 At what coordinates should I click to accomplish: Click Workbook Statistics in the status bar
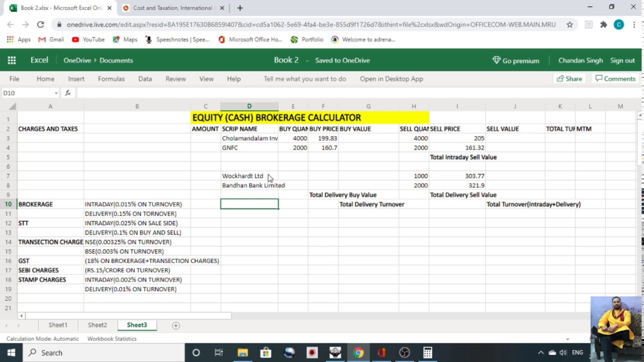coord(112,339)
